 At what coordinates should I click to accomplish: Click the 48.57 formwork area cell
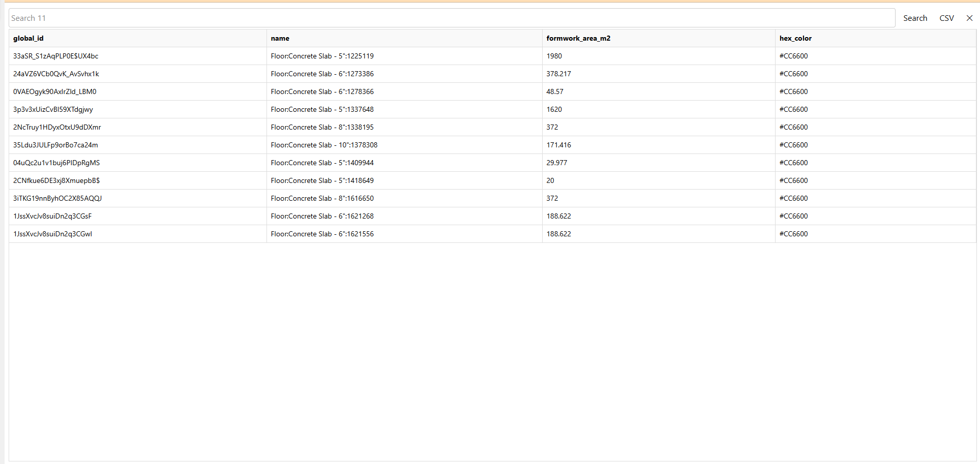(555, 91)
